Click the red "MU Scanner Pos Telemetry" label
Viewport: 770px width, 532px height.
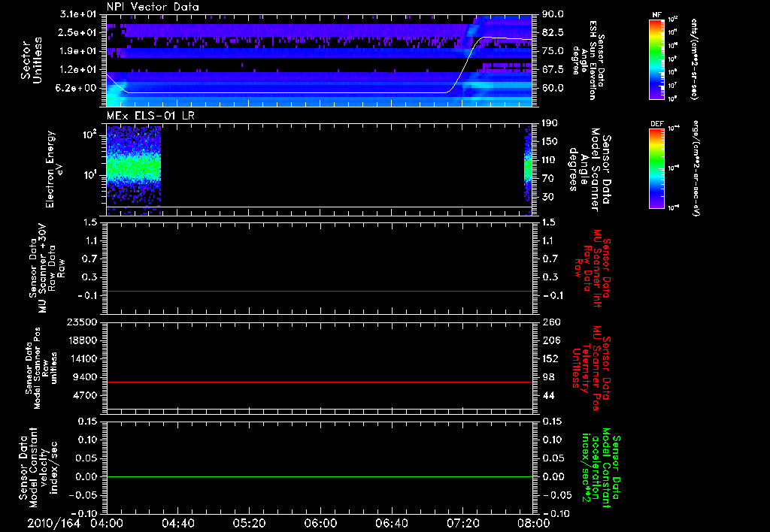pos(591,368)
